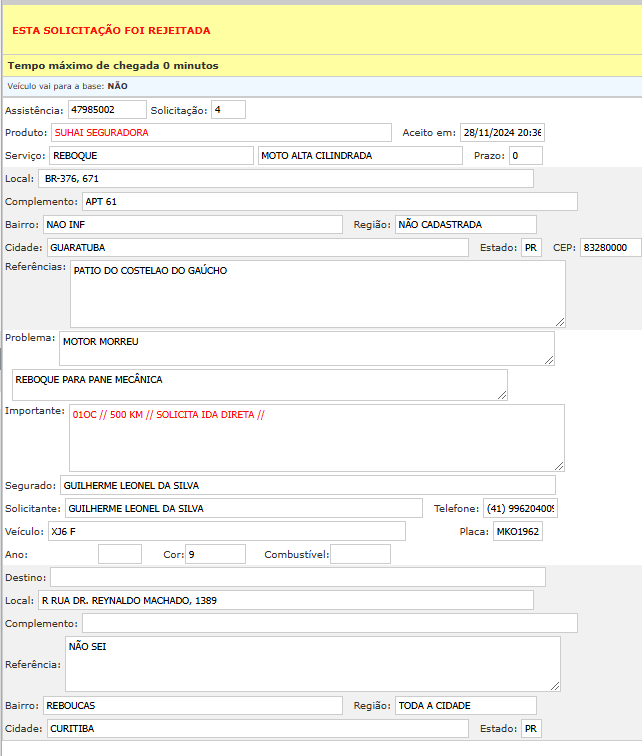Click the Placa field showing MKO1962

click(518, 531)
